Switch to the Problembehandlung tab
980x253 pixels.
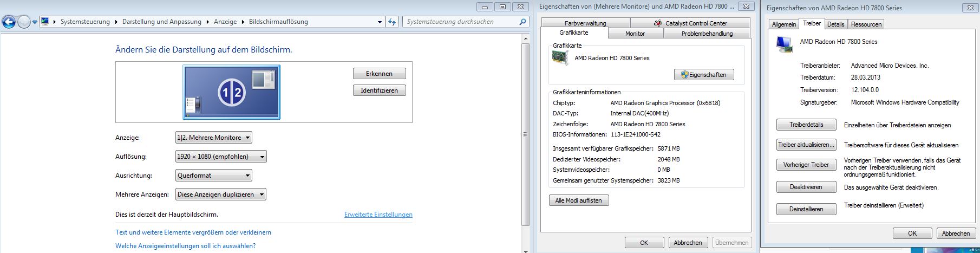coord(707,34)
